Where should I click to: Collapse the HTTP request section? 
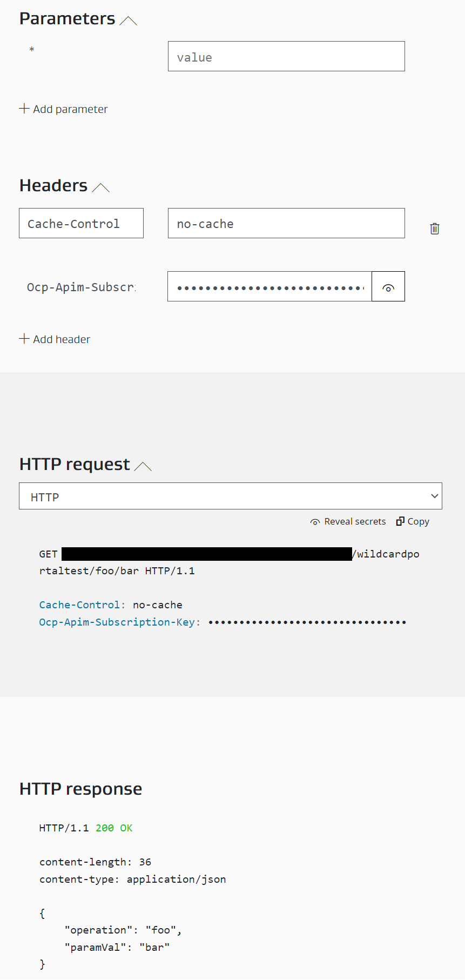pos(143,466)
